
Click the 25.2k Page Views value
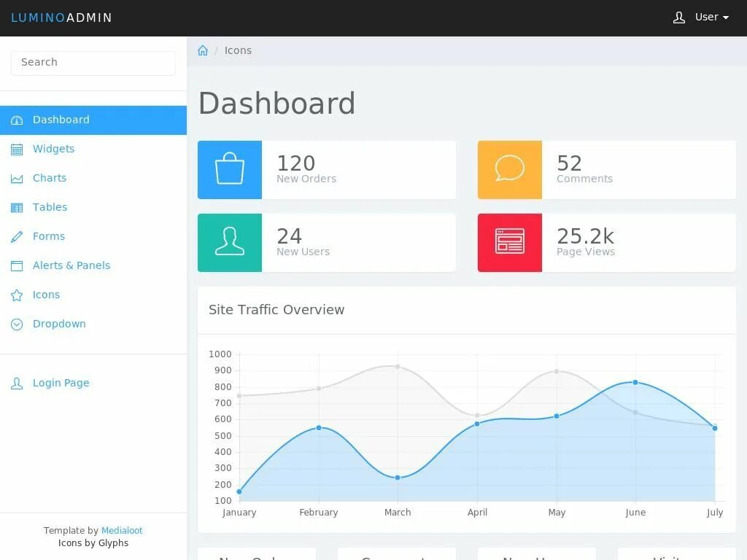pos(586,236)
